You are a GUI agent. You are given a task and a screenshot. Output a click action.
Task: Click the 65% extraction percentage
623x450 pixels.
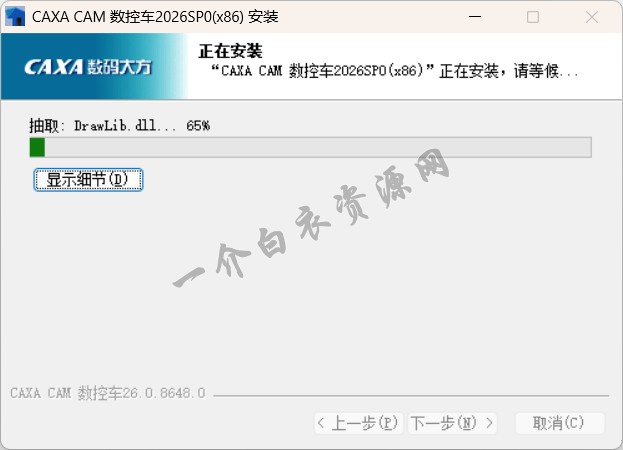point(198,125)
